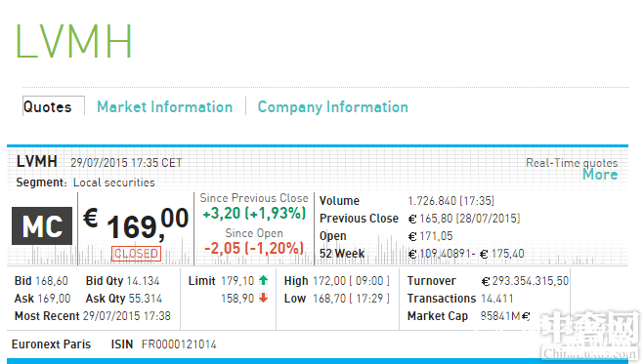Click the green upper limit arrow
The height and width of the screenshot is (364, 643).
pos(263,280)
